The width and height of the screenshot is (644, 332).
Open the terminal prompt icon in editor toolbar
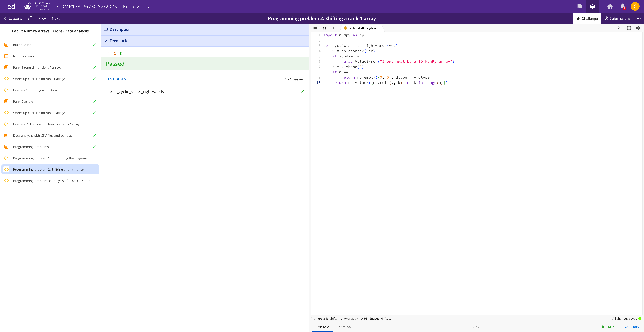[620, 28]
